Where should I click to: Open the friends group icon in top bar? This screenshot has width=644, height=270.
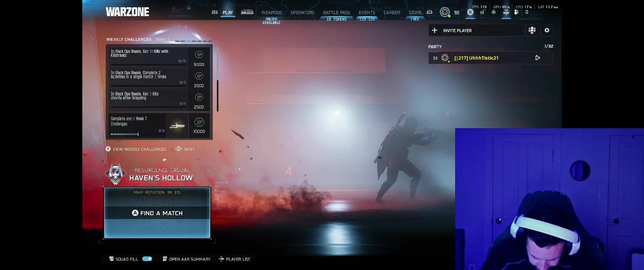[x=516, y=12]
